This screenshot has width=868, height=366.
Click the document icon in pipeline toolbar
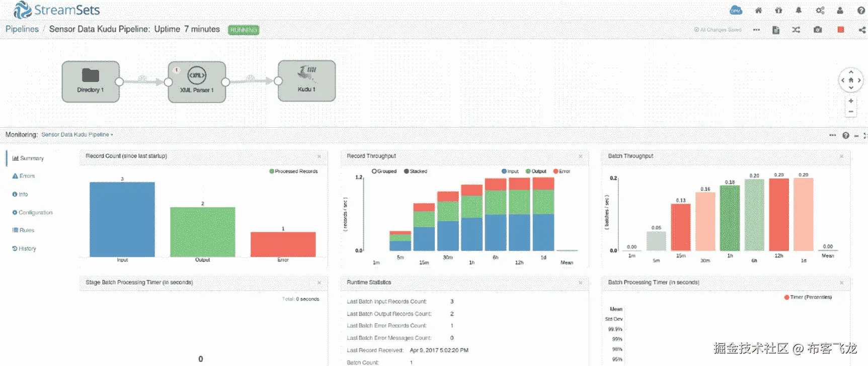776,30
